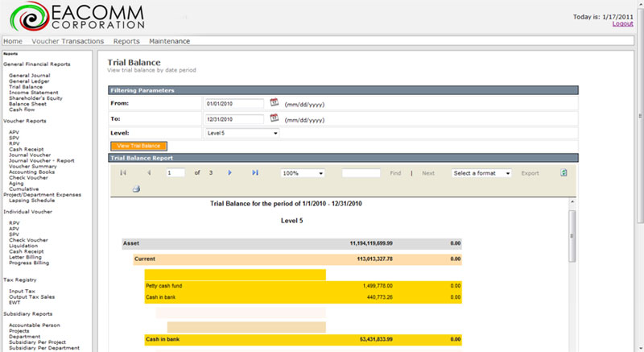Jump to last report page
The height and width of the screenshot is (352, 644).
[255, 173]
